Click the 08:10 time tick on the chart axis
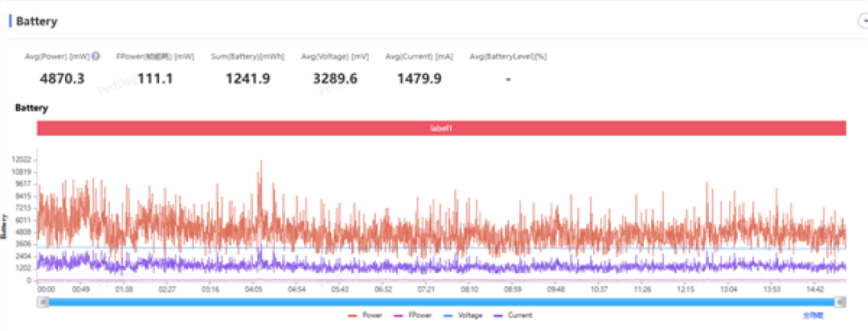Image resolution: width=868 pixels, height=331 pixels. [470, 289]
